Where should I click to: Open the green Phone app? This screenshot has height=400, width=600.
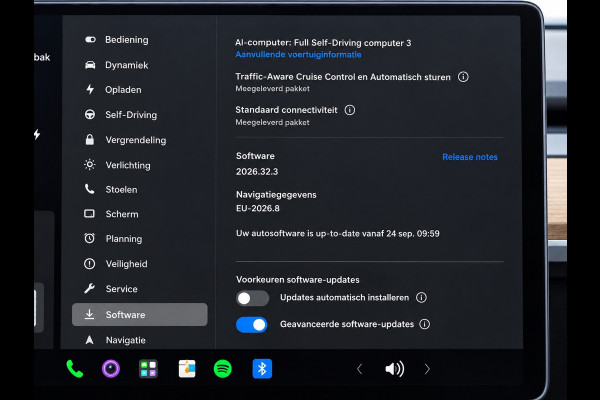pos(75,369)
